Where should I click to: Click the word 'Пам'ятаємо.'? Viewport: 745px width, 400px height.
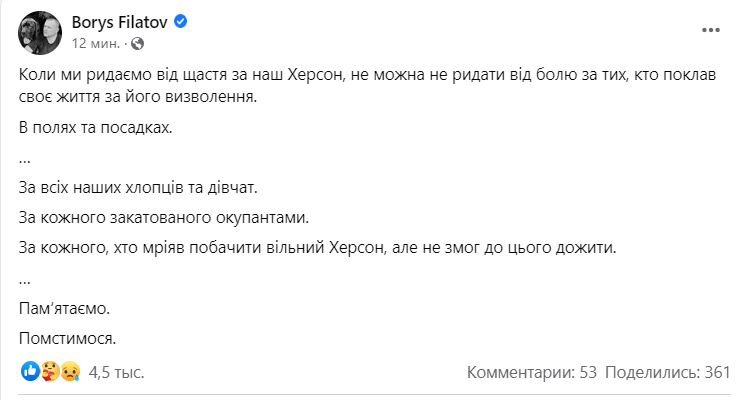click(65, 308)
